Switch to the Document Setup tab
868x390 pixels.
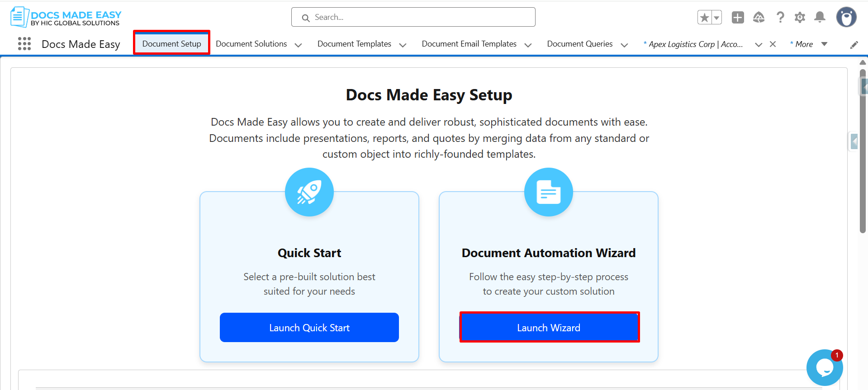171,44
